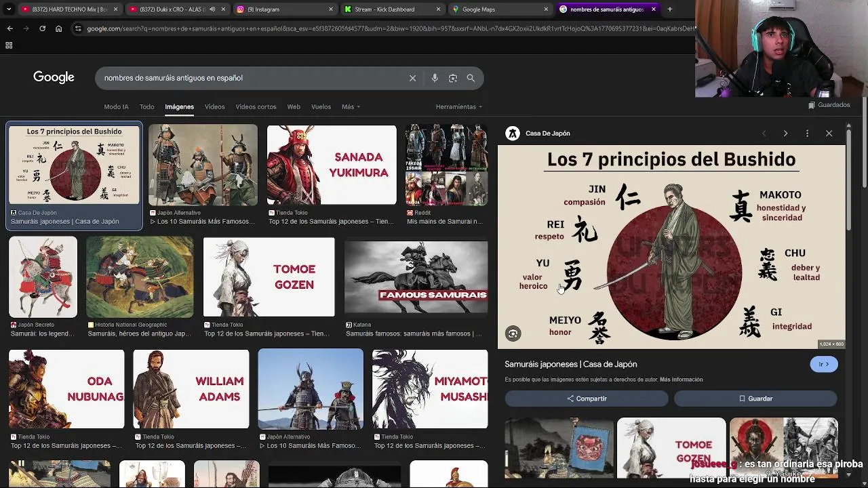Click the Japón Alternativo armored samurai pair image
Screen dimensions: 868x488
[311, 388]
